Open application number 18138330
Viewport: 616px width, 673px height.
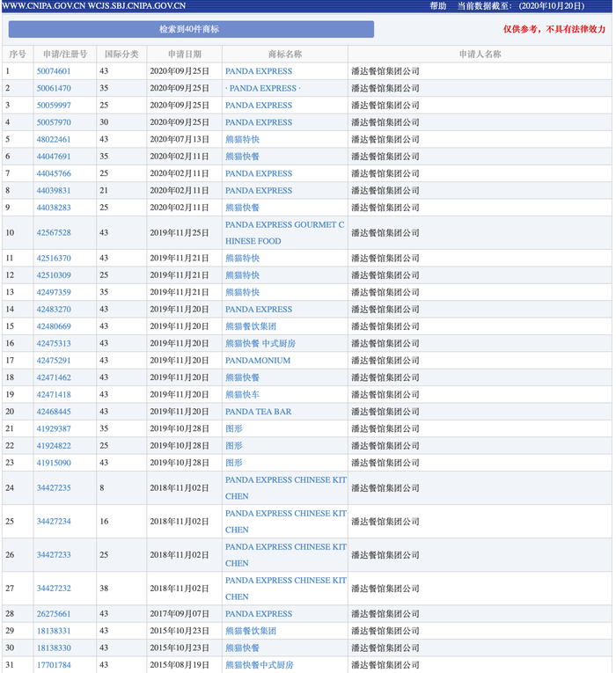54,648
